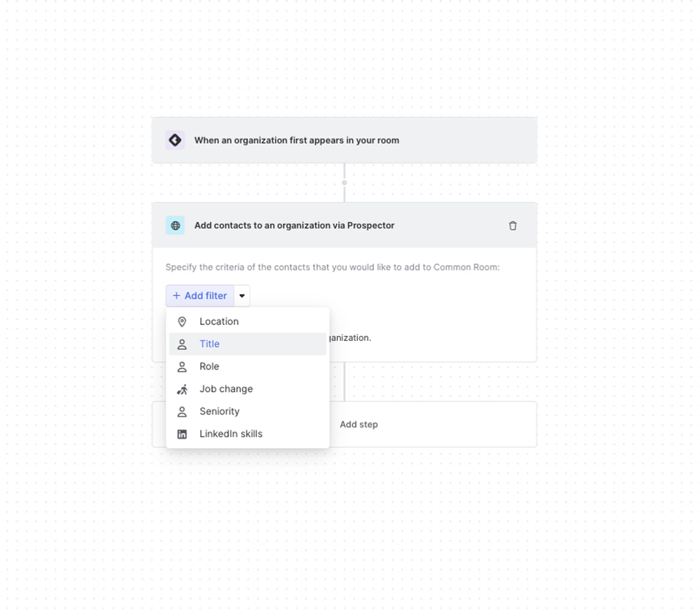Delete the step with the trash icon
The height and width of the screenshot is (609, 700).
512,225
